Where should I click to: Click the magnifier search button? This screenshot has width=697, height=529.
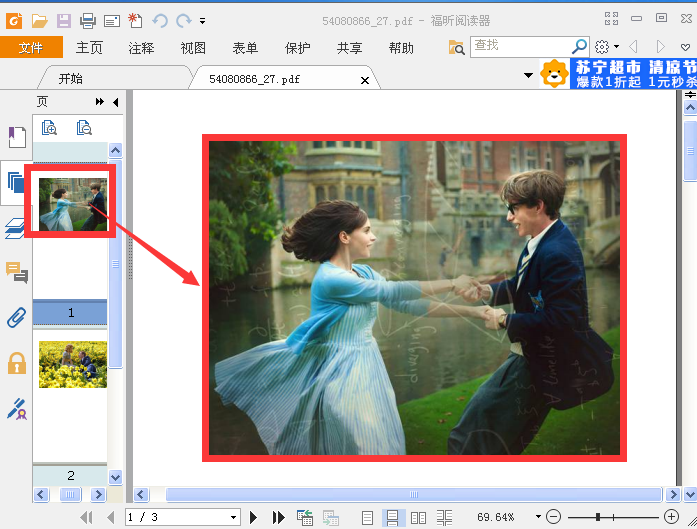580,46
